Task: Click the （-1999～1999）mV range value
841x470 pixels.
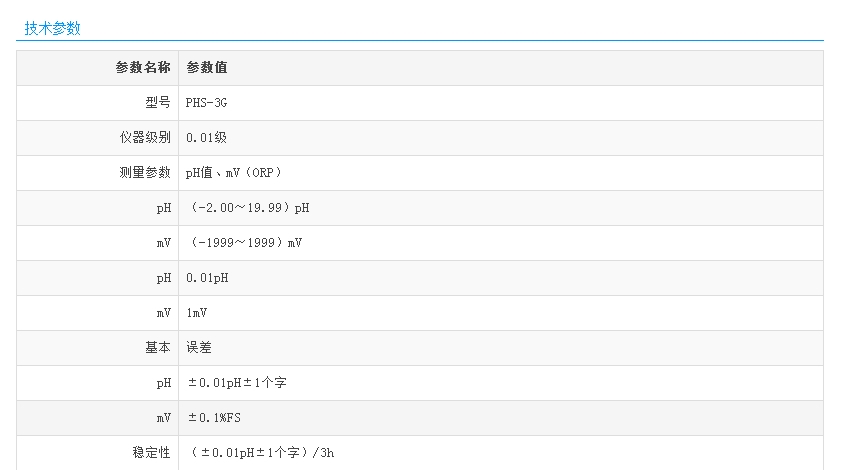Action: click(x=245, y=243)
